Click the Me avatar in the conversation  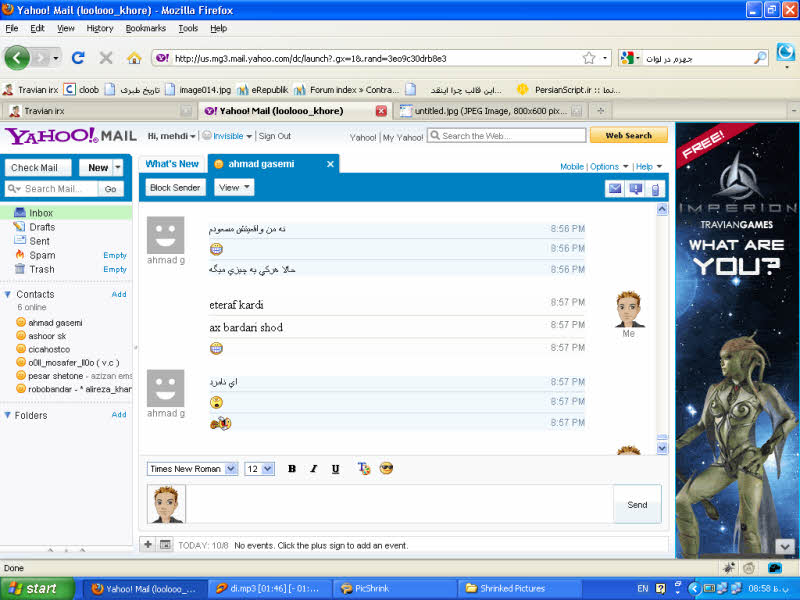click(629, 309)
